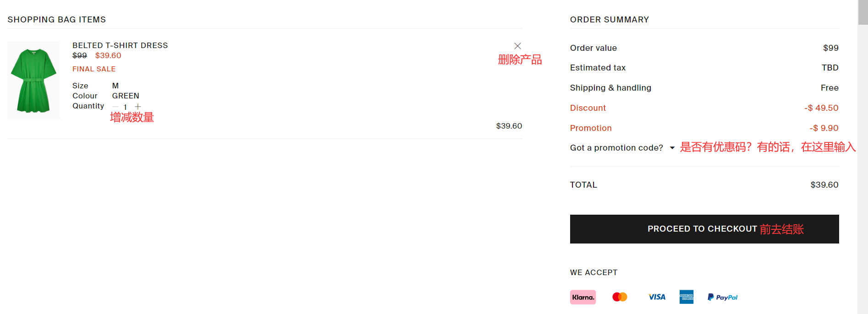
Task: Click the FINAL SALE label
Action: (94, 69)
